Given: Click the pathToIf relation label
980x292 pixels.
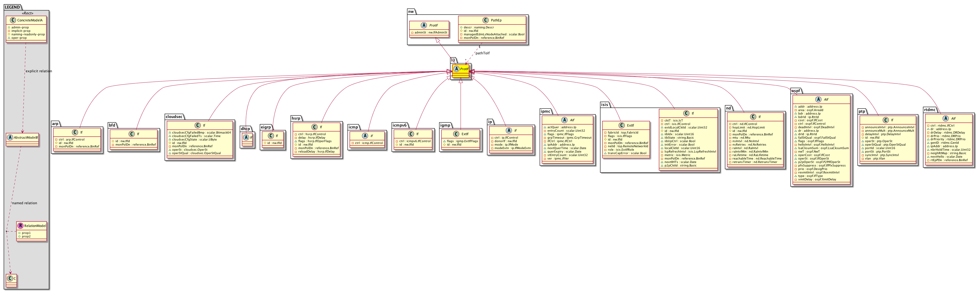Looking at the screenshot, I should coord(483,53).
